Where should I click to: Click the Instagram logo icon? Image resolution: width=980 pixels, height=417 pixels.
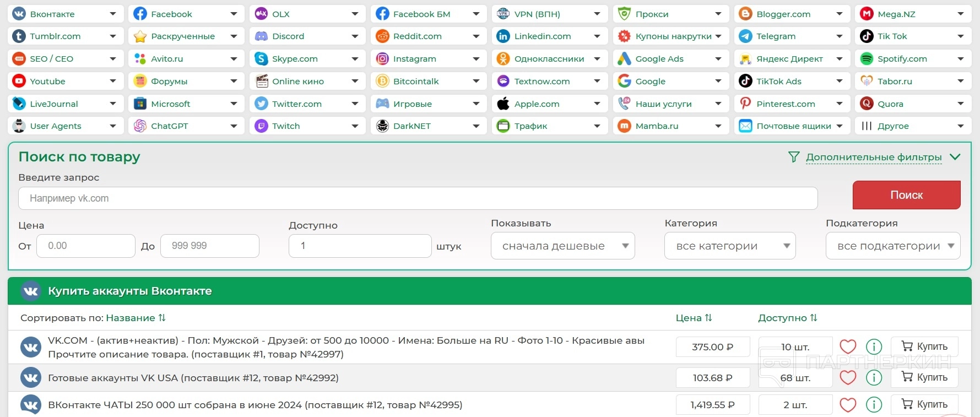tap(382, 59)
